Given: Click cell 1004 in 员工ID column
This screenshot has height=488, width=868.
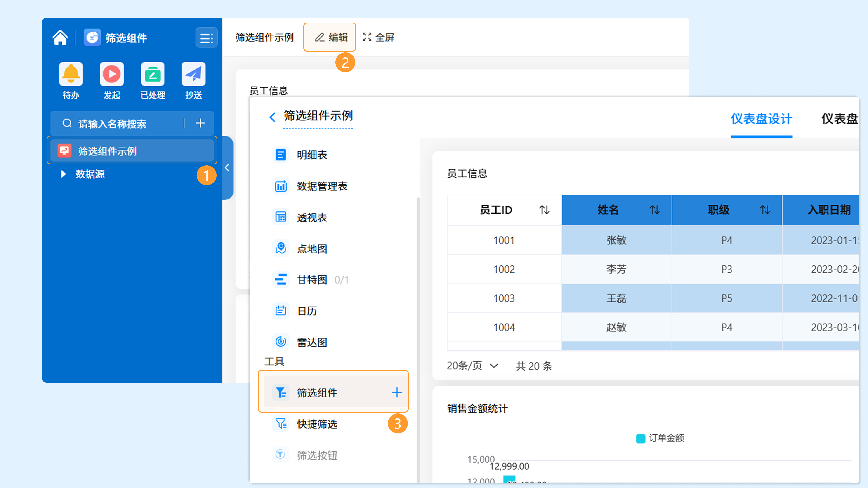Looking at the screenshot, I should tap(504, 327).
